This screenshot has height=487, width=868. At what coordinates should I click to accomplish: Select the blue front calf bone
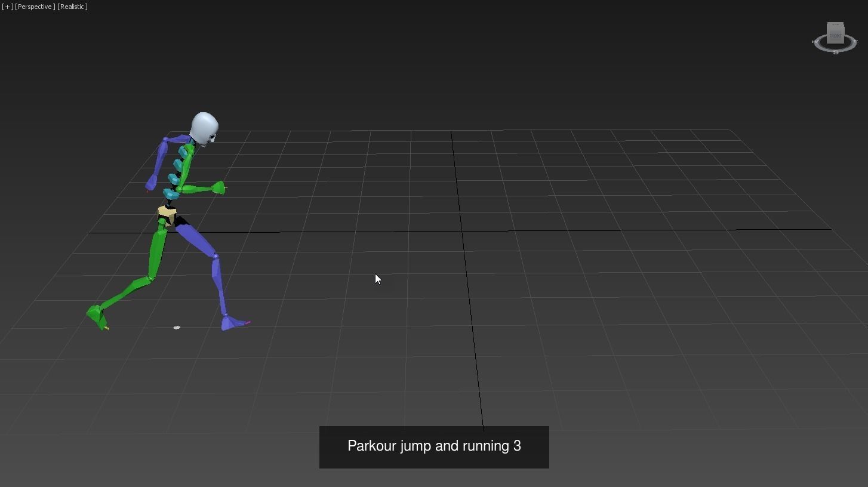219,285
